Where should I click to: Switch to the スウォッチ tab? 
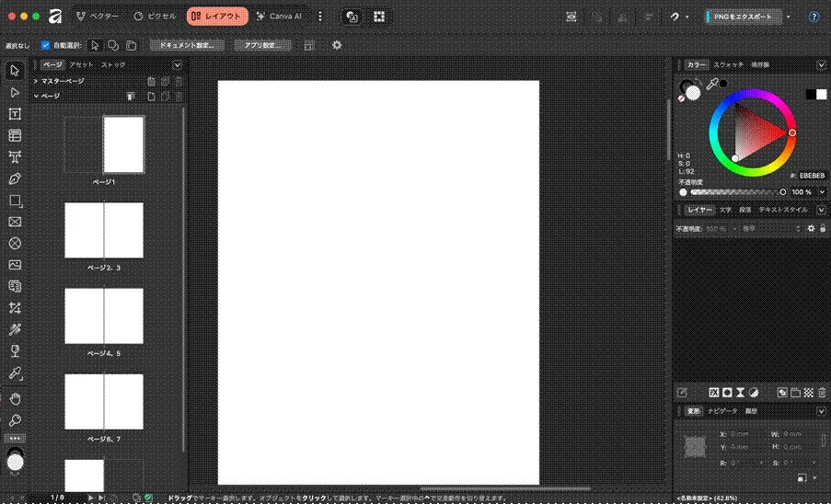(728, 65)
